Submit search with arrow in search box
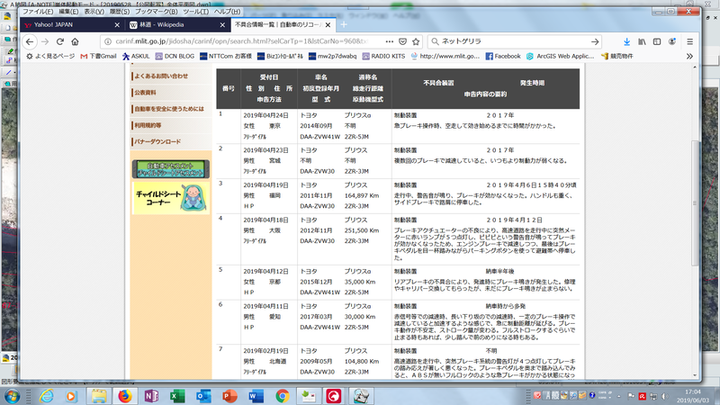 click(595, 42)
